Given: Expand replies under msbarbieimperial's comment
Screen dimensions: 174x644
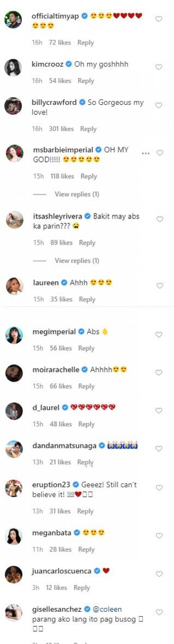Looking at the screenshot, I should tap(77, 194).
